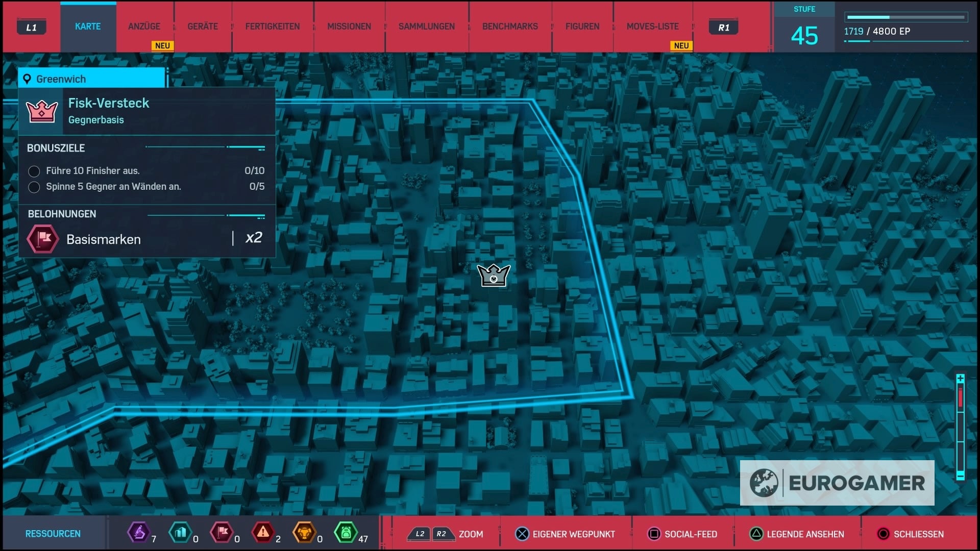Open the FERTIGKEITEN tab

273,27
